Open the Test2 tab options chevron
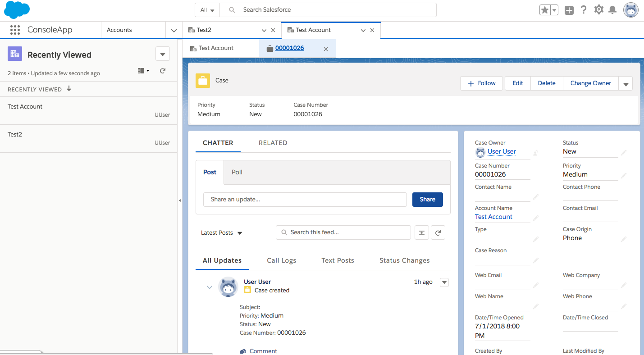Image resolution: width=644 pixels, height=355 pixels. [264, 31]
